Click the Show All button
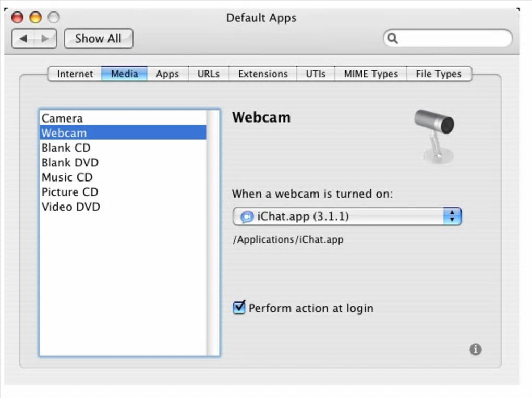532x398 pixels. pos(99,39)
